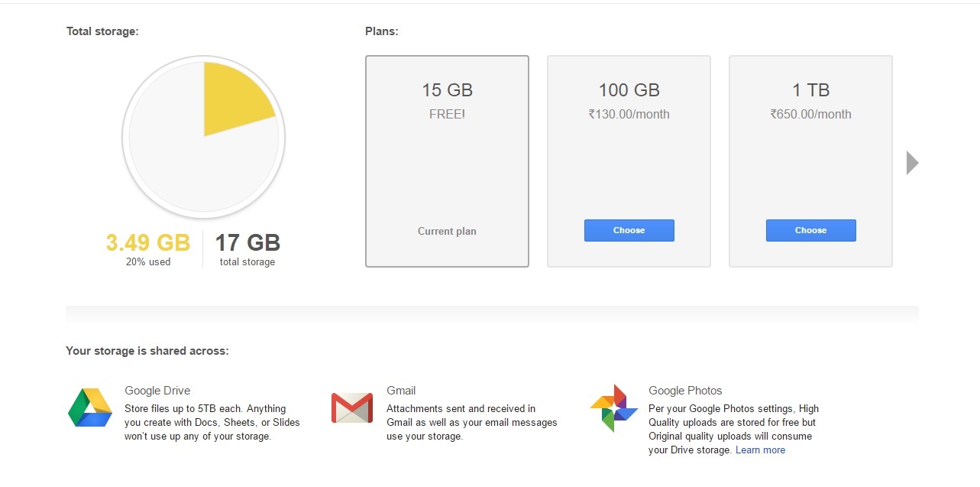The height and width of the screenshot is (487, 980).
Task: Choose the 100 GB storage plan
Action: point(629,230)
